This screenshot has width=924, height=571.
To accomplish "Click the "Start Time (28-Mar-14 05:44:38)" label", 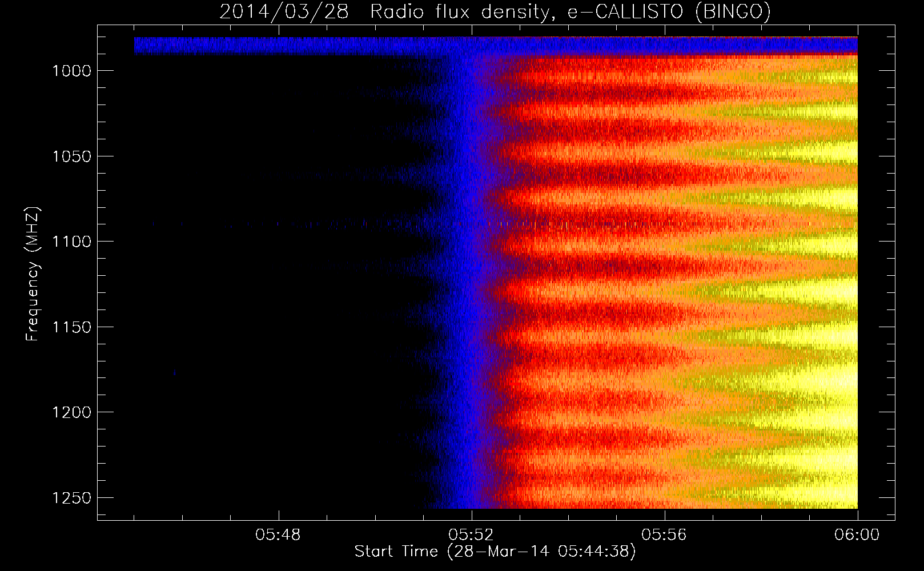I will point(495,552).
